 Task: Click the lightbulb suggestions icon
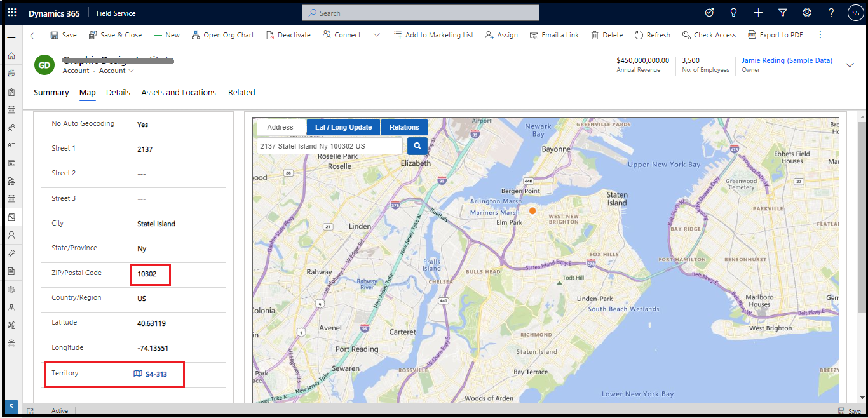733,13
